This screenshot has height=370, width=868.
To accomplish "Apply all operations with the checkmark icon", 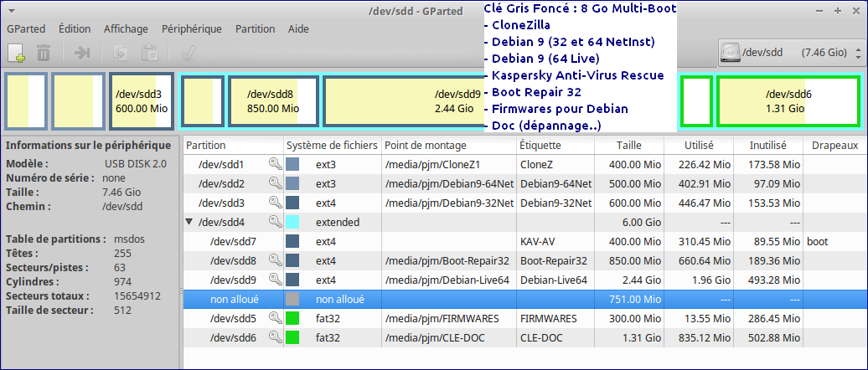I will pyautogui.click(x=188, y=54).
